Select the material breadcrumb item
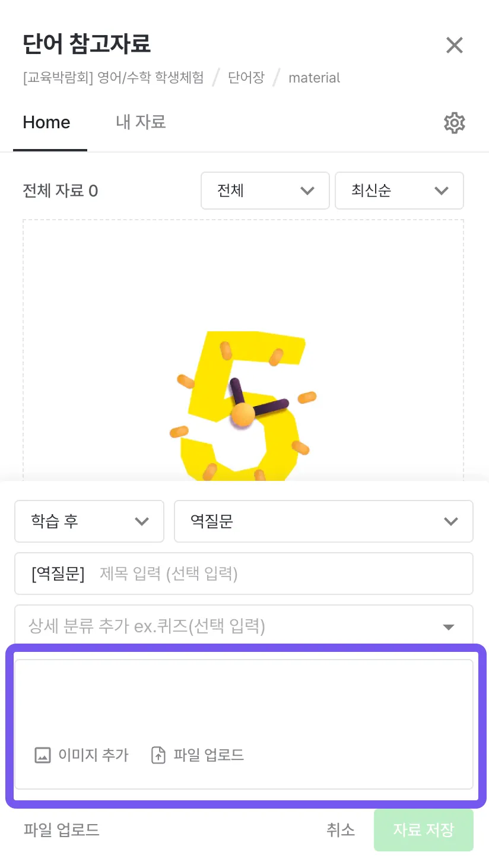Screen dimensions: 489x868 pos(314,78)
